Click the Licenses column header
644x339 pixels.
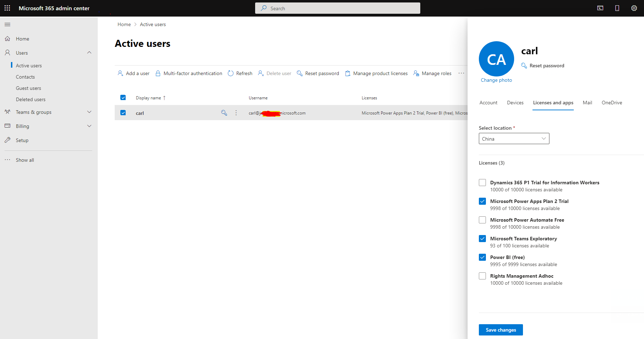point(369,98)
